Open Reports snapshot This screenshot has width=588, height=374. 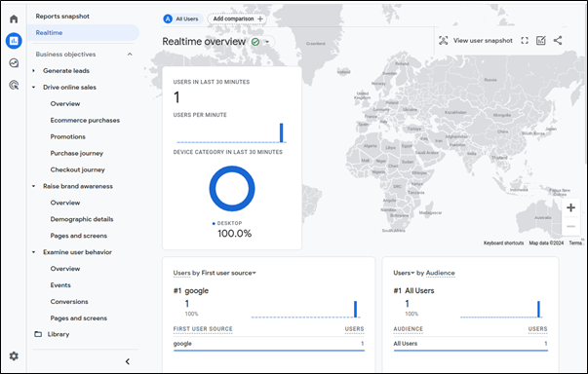[62, 17]
